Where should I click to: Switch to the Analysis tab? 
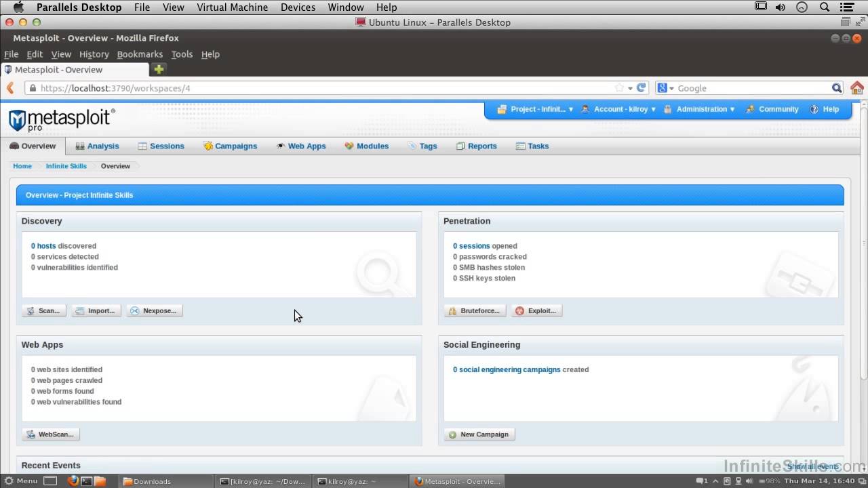pyautogui.click(x=97, y=146)
